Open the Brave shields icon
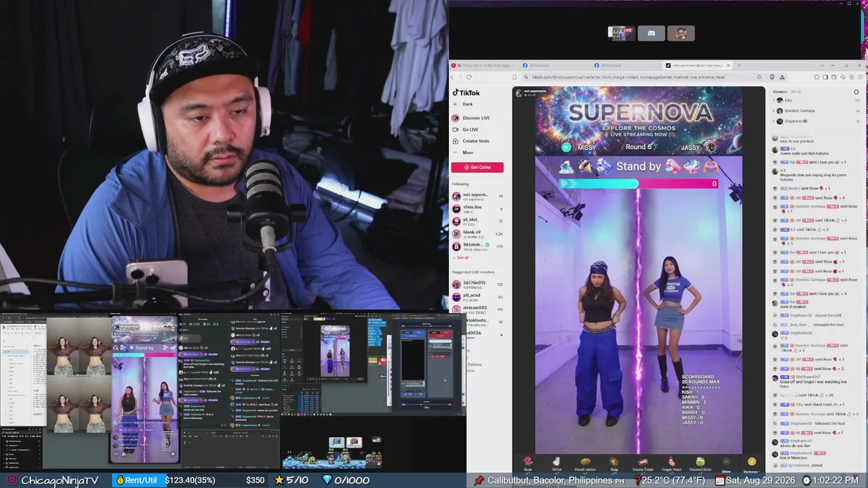This screenshot has width=868, height=488. coord(771,77)
